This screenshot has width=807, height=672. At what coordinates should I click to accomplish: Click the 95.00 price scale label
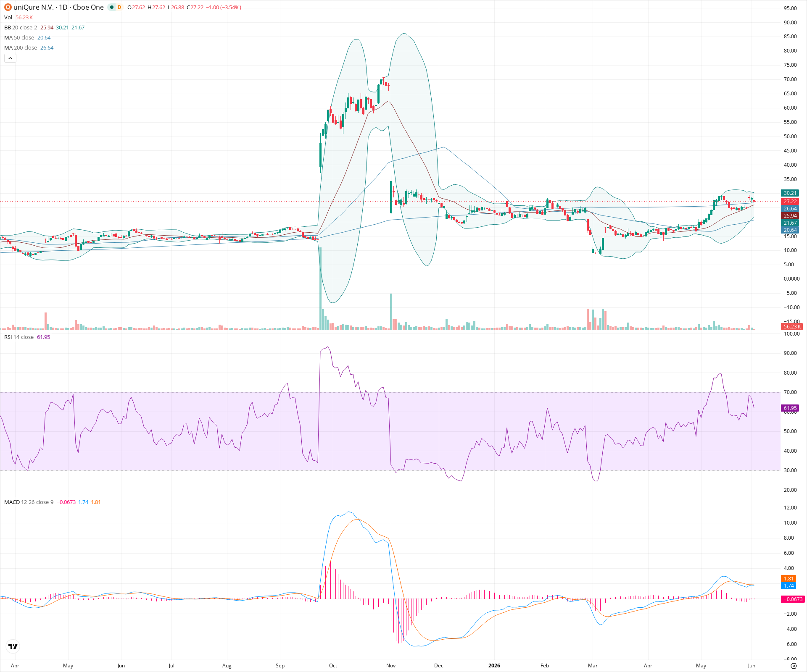click(790, 8)
